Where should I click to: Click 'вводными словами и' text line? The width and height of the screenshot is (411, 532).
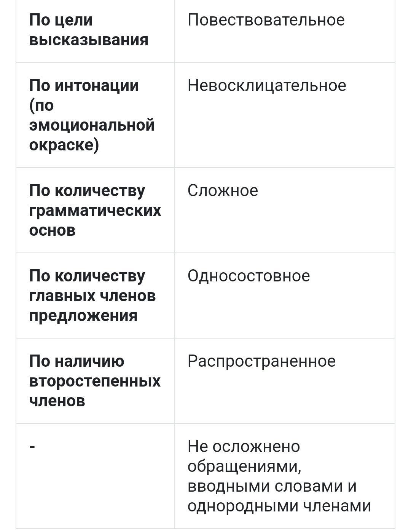(272, 486)
